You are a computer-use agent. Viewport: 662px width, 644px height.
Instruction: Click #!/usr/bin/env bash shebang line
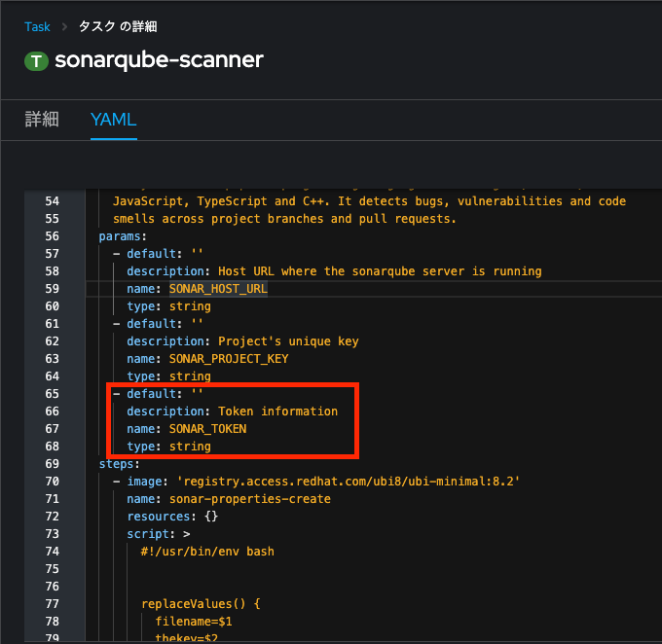207,552
